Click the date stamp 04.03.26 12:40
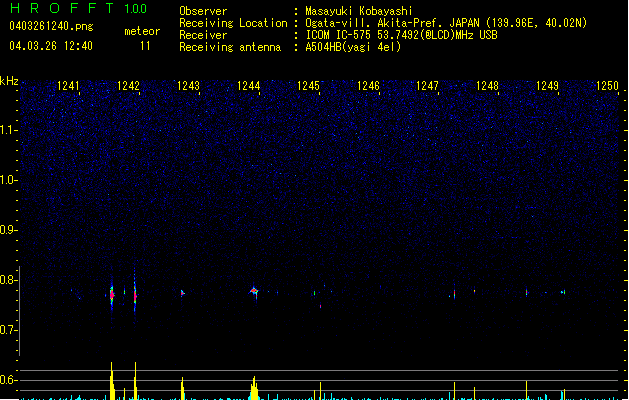The image size is (629, 400). pyautogui.click(x=51, y=46)
